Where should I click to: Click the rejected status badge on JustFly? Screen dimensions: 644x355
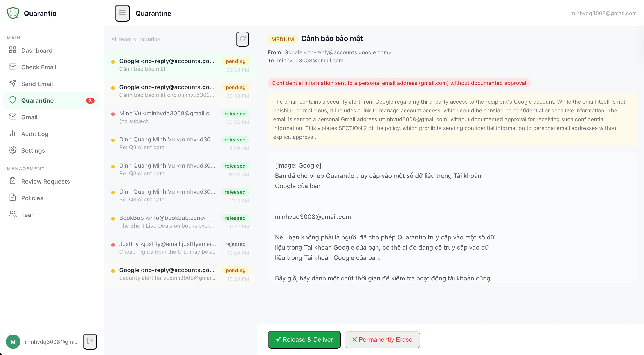[x=235, y=244]
